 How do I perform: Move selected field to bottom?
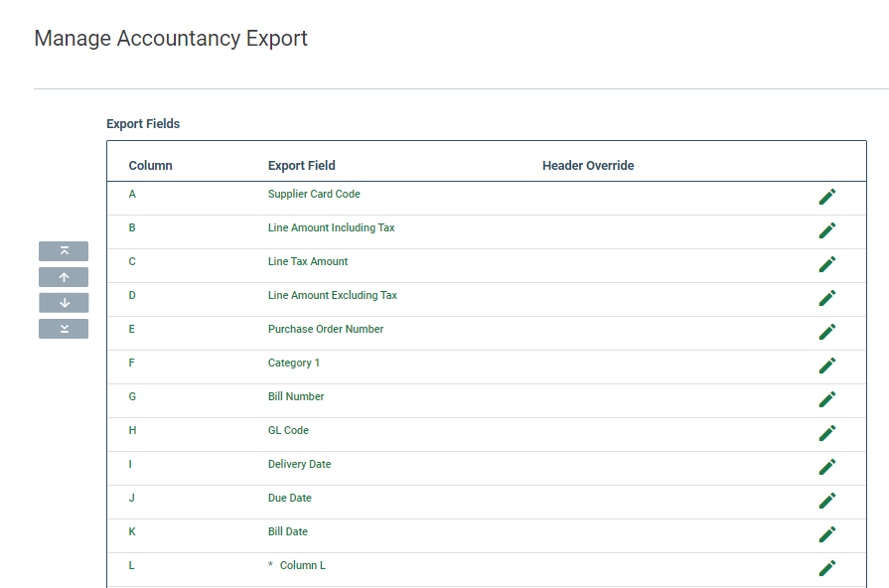tap(64, 329)
